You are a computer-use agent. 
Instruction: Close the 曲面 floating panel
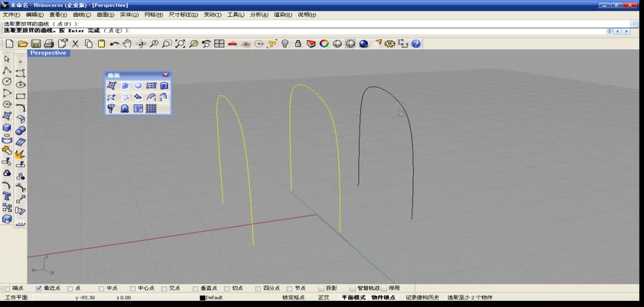click(x=166, y=74)
